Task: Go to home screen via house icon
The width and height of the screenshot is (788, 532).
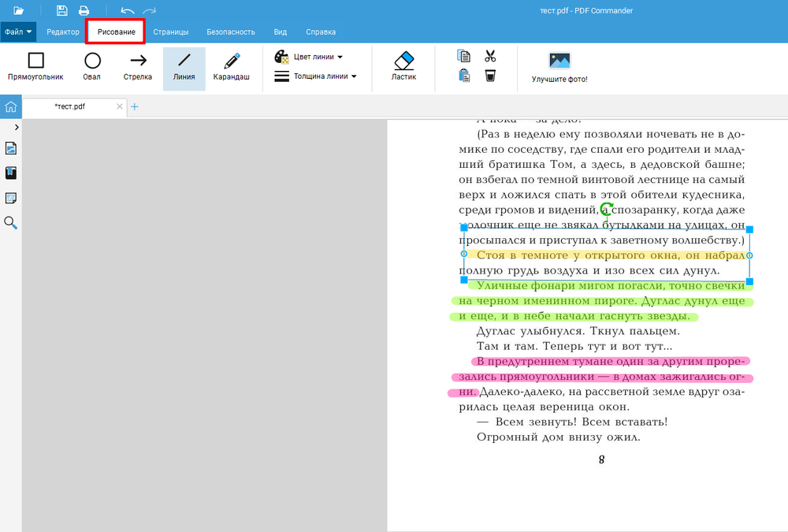Action: [x=10, y=106]
